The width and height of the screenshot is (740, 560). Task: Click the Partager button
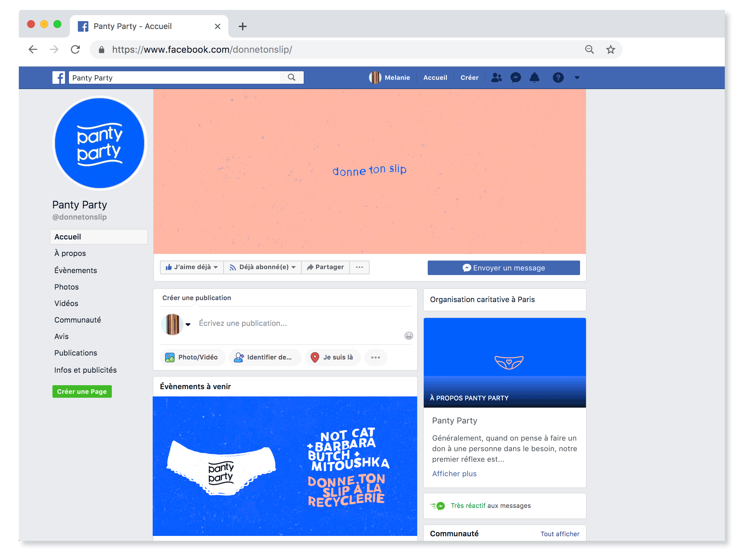click(325, 267)
